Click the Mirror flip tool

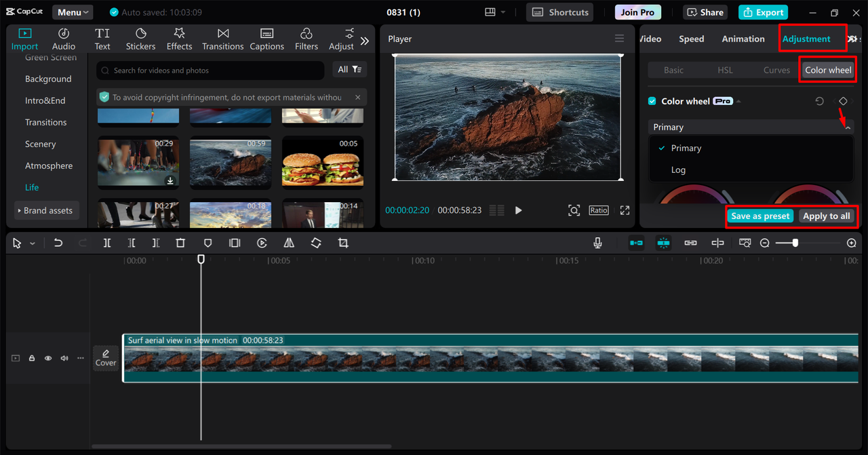289,243
